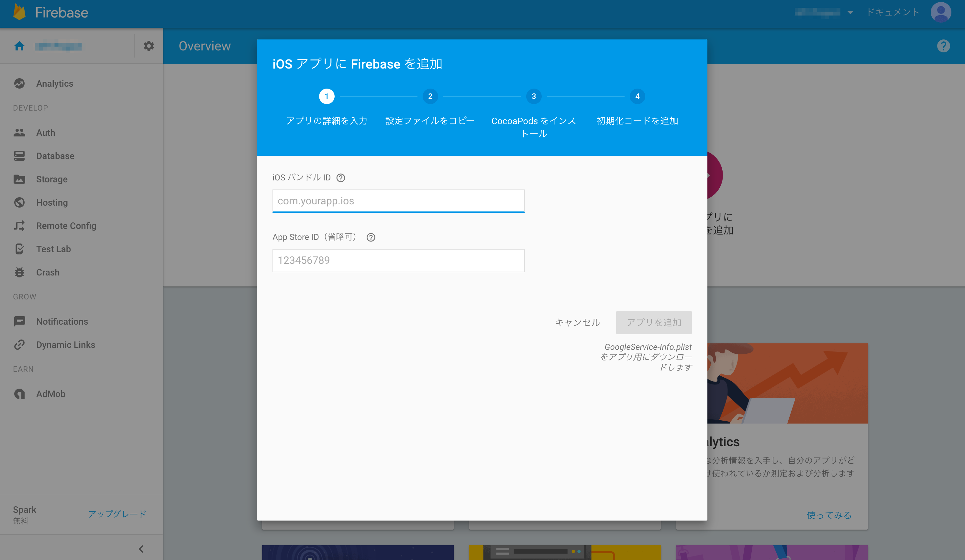Click the blurred project name in sidebar
Viewport: 965px width, 560px height.
coord(58,46)
